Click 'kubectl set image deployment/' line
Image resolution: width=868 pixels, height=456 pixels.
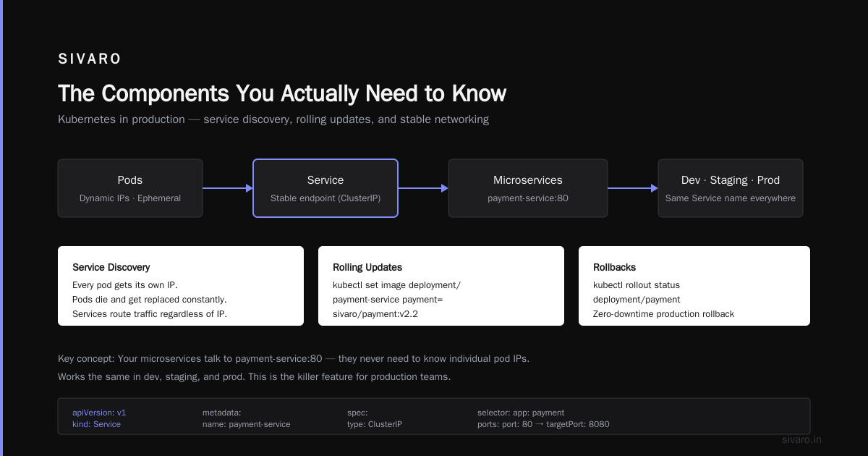pos(396,285)
